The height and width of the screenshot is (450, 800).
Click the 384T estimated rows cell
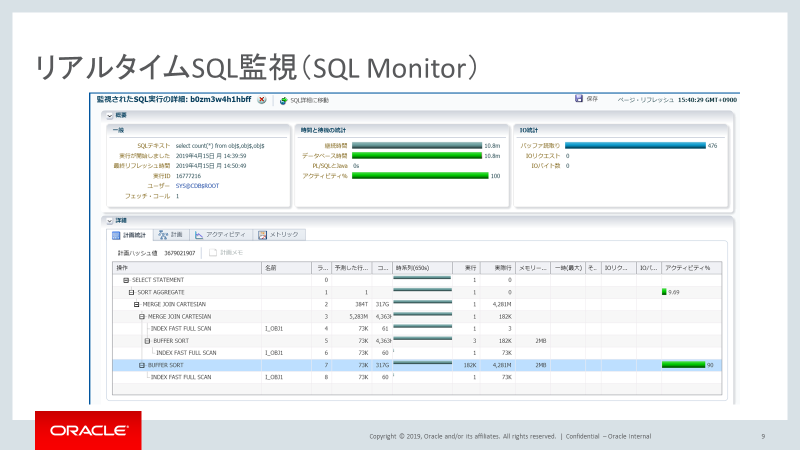coord(361,305)
